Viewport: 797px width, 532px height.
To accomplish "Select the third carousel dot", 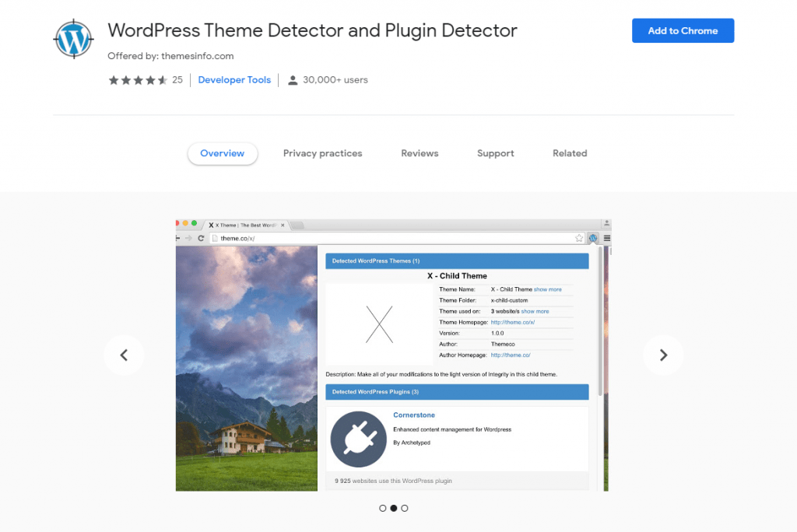I will click(x=405, y=508).
